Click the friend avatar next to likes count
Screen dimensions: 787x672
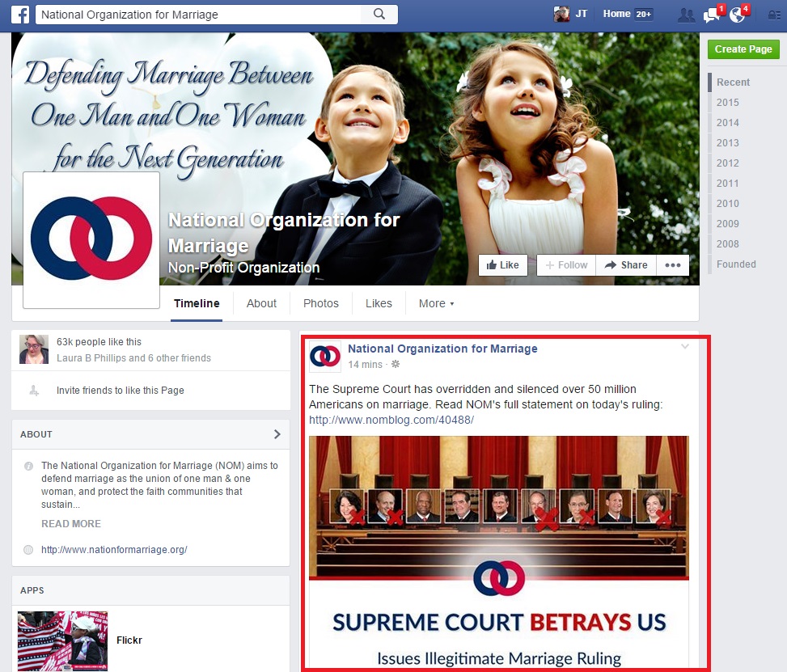click(x=34, y=349)
